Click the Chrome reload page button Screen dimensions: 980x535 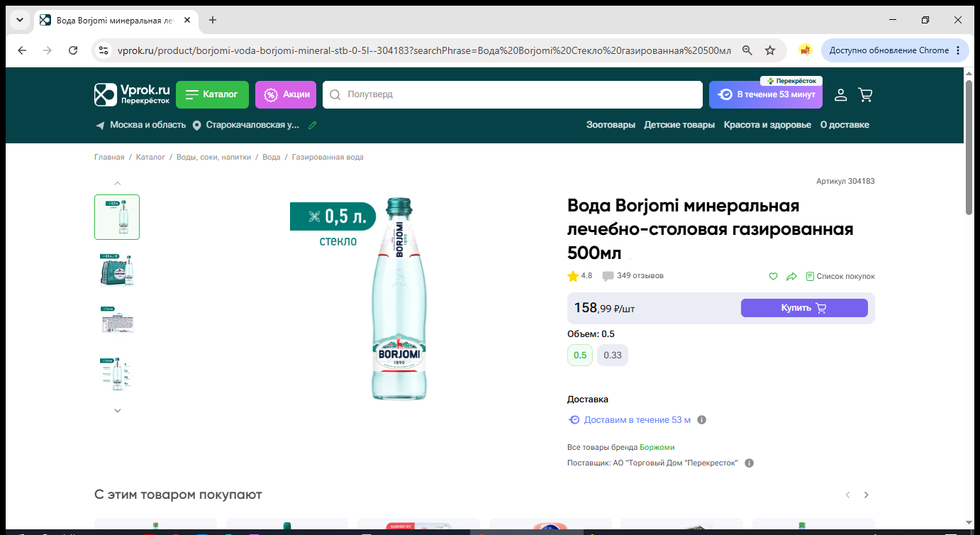(73, 50)
